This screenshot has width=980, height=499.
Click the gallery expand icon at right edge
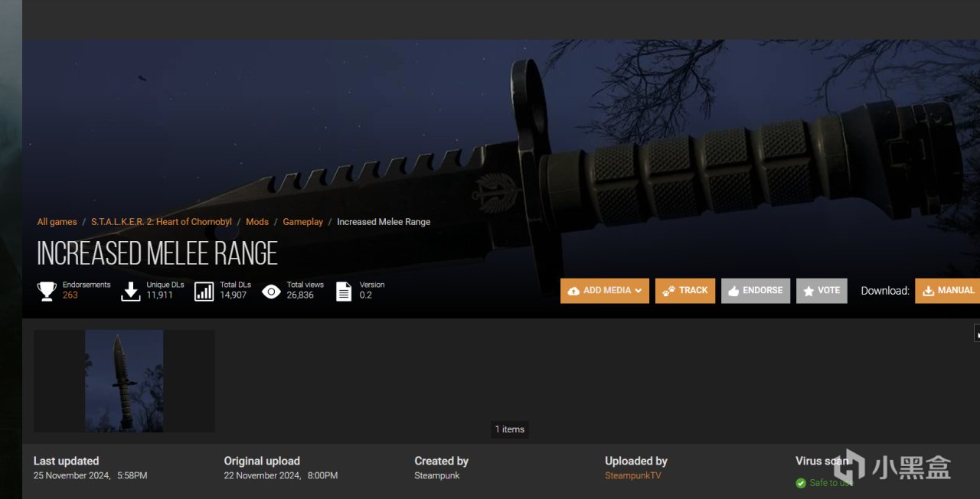[x=977, y=333]
